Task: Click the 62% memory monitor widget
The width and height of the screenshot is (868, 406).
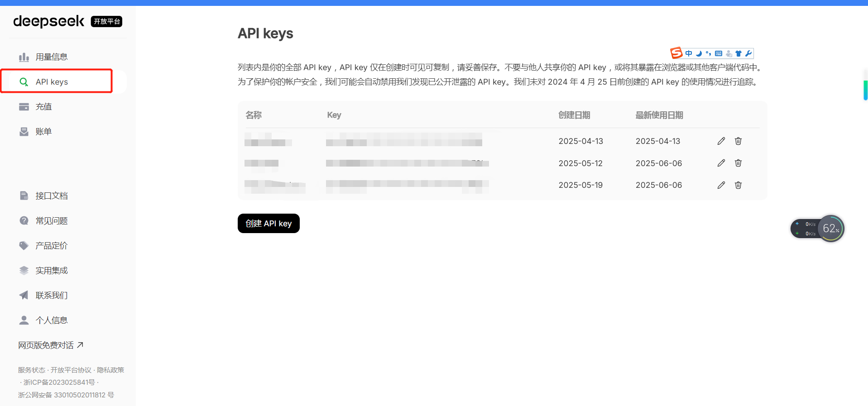Action: coord(831,229)
